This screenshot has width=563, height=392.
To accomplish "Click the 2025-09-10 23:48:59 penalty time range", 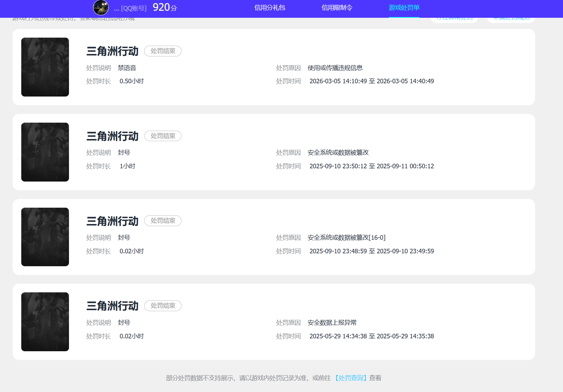I will coord(372,251).
